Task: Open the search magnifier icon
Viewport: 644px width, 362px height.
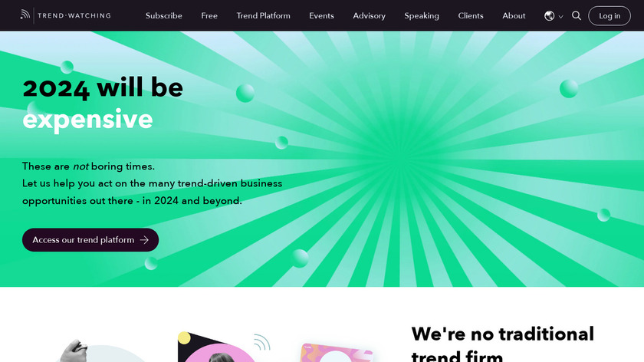Action: [x=577, y=15]
